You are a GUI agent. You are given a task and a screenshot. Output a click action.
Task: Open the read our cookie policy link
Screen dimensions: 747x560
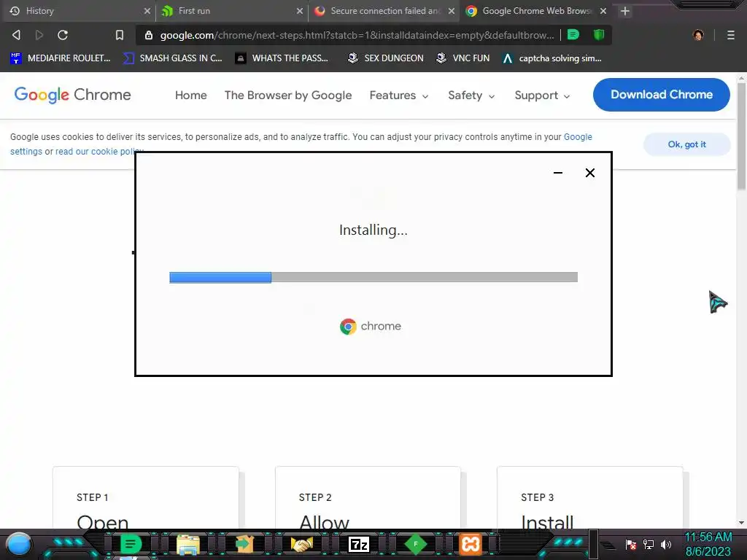click(x=99, y=152)
